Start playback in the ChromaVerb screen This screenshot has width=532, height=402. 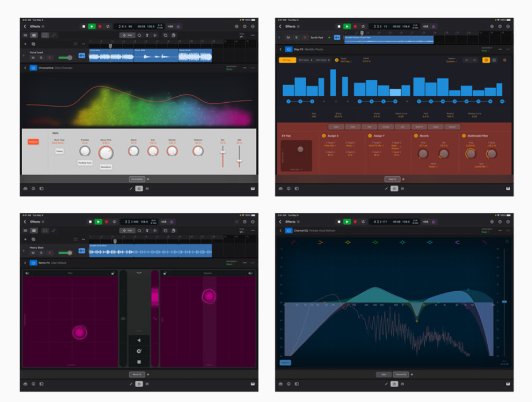[x=92, y=27]
